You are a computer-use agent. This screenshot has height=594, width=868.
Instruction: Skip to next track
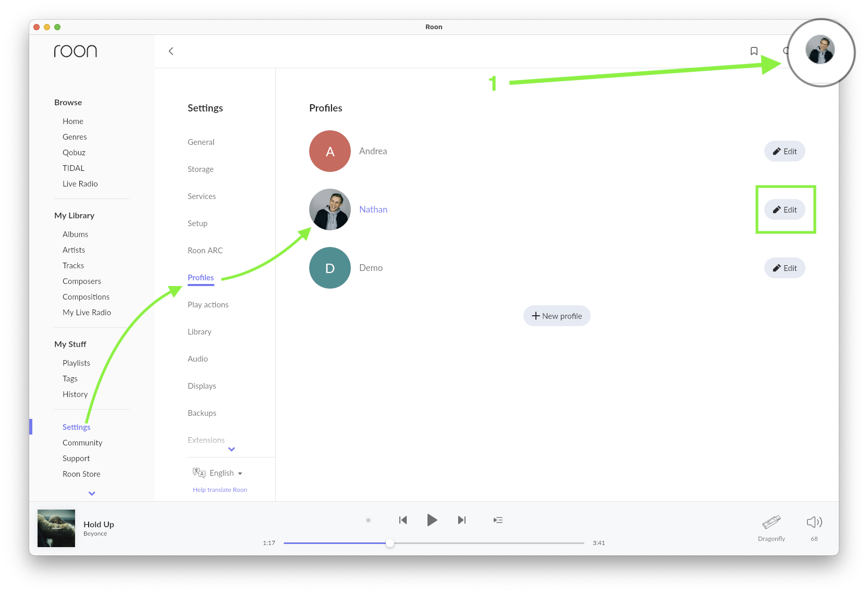pos(462,520)
